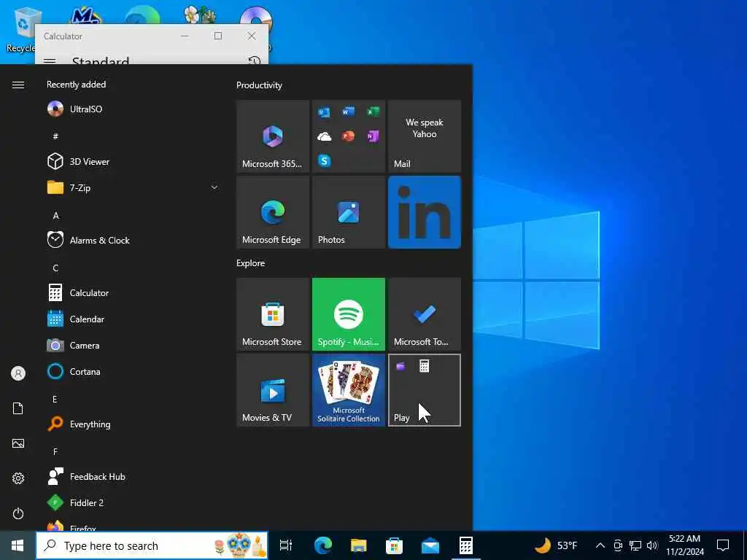Open the Microsoft Store tile
This screenshot has height=560, width=747.
click(x=273, y=314)
